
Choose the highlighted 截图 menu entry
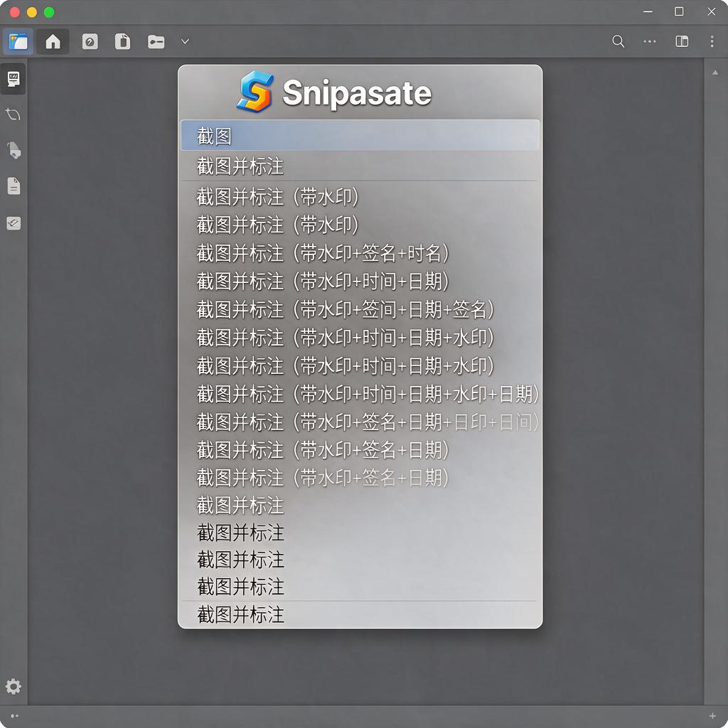point(360,136)
